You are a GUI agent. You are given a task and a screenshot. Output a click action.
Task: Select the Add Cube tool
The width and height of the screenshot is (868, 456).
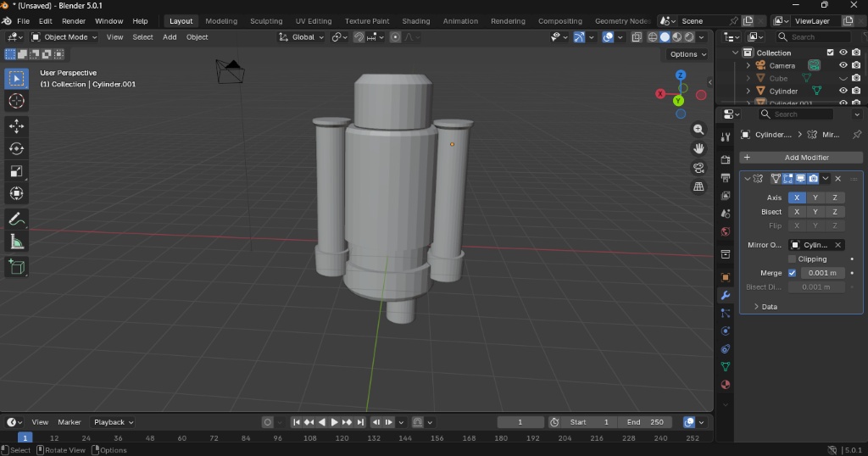tap(16, 267)
